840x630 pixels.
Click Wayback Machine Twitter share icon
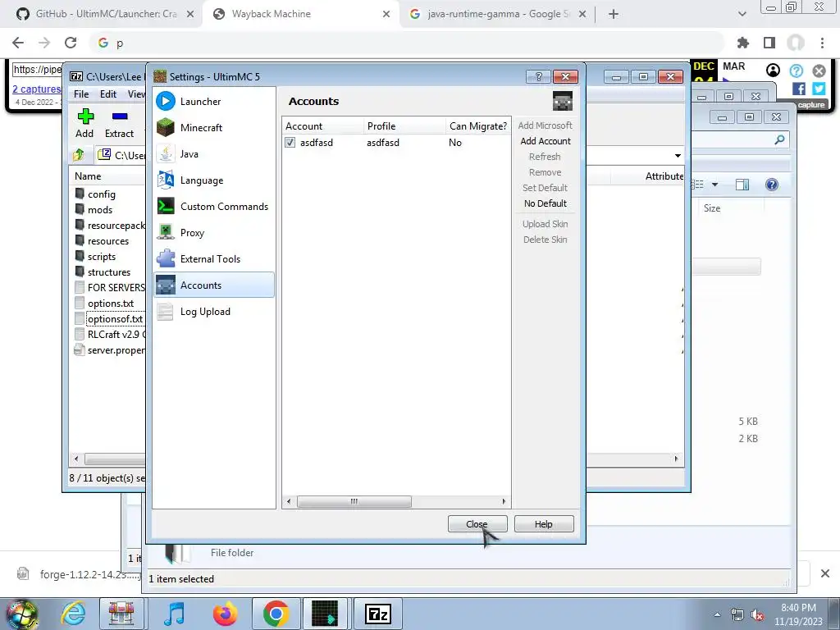click(819, 89)
